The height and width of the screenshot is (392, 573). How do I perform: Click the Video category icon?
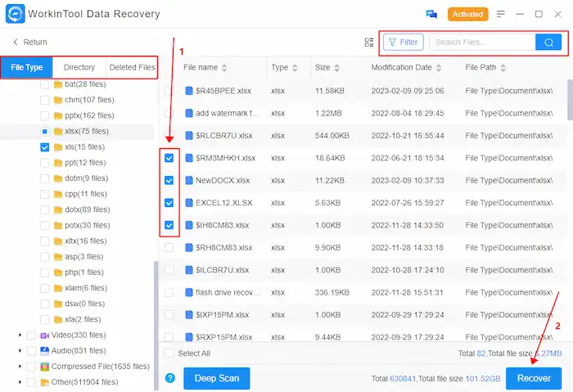coord(44,336)
